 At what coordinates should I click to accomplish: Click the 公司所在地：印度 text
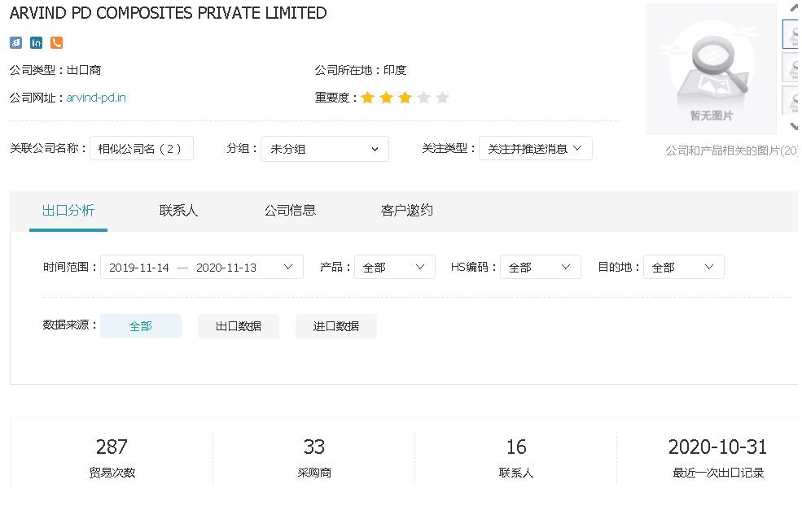pos(361,70)
